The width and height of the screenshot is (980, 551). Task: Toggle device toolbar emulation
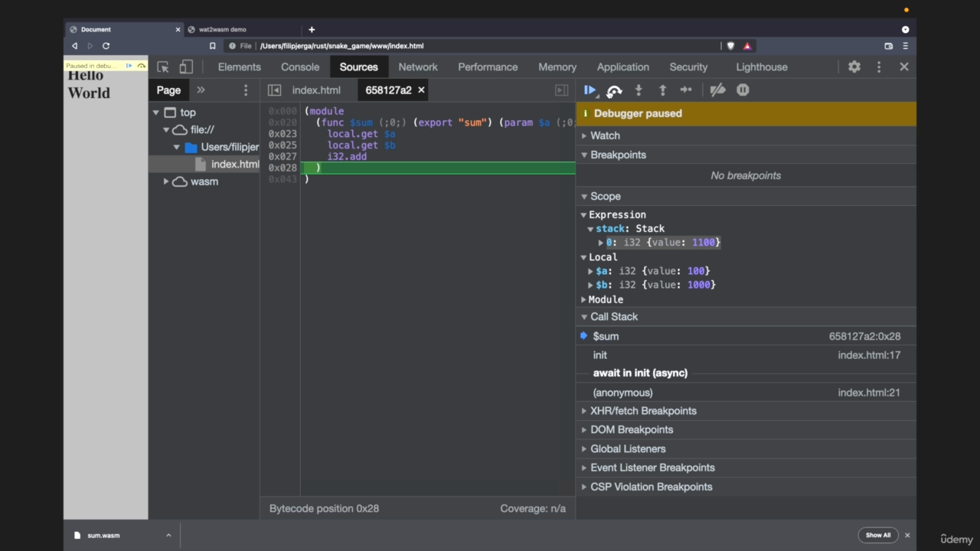pyautogui.click(x=186, y=67)
